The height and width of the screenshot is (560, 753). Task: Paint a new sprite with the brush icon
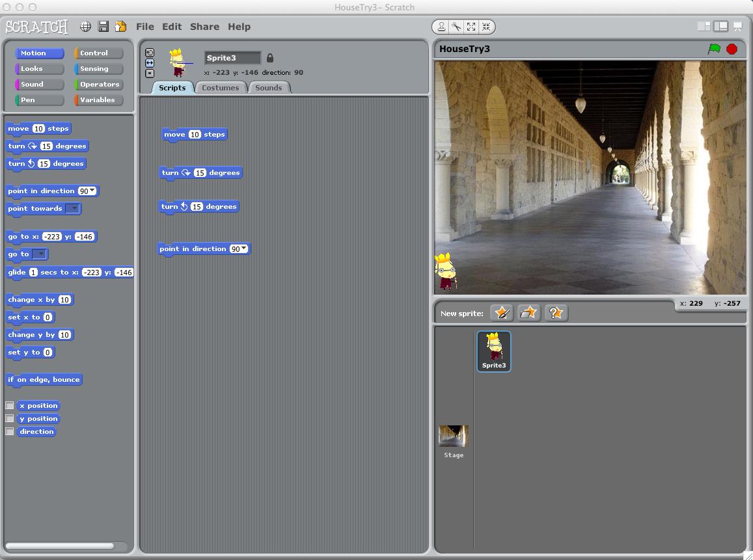tap(502, 313)
